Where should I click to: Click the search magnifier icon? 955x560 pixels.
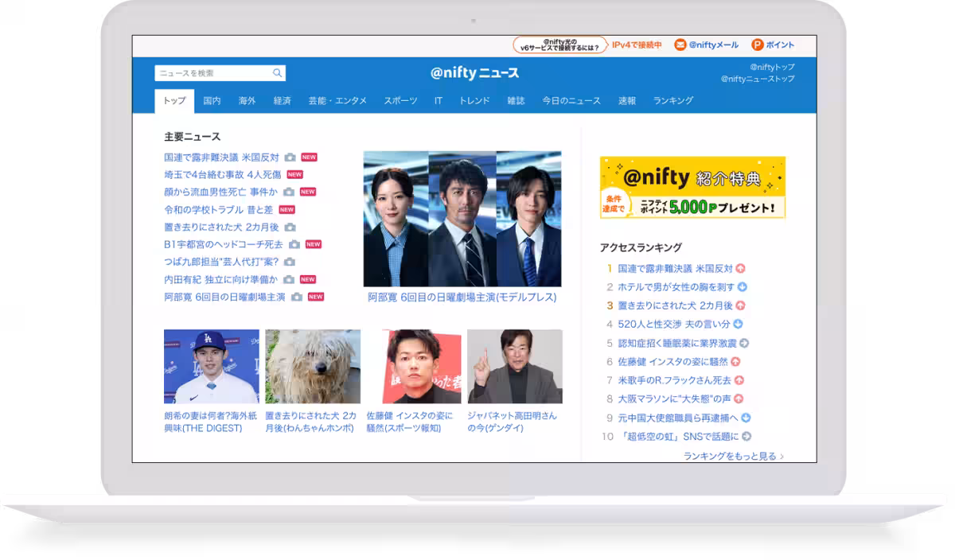(277, 73)
